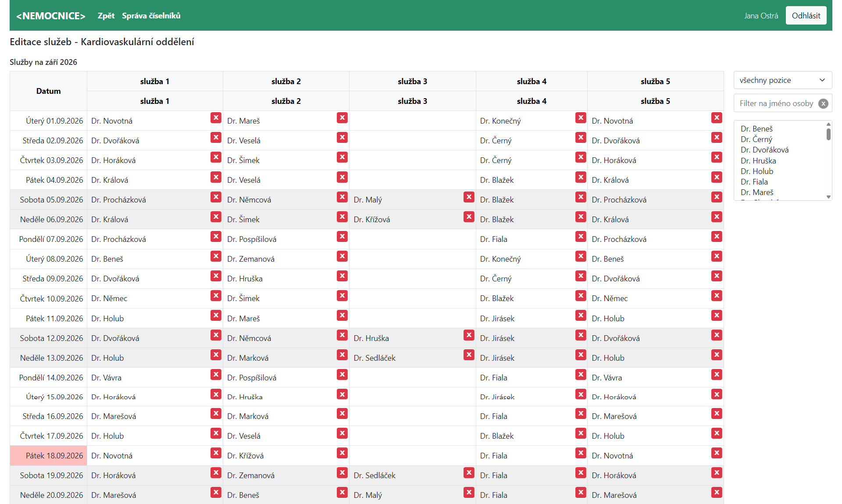The width and height of the screenshot is (842, 504).
Task: Select Dr. Beneš in the doctor list
Action: 756,129
